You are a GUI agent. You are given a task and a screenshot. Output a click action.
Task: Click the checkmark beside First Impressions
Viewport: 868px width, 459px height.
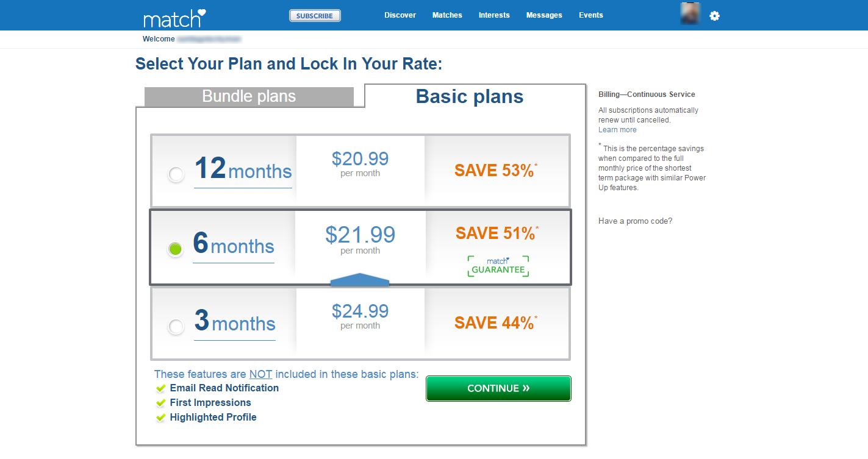click(160, 402)
